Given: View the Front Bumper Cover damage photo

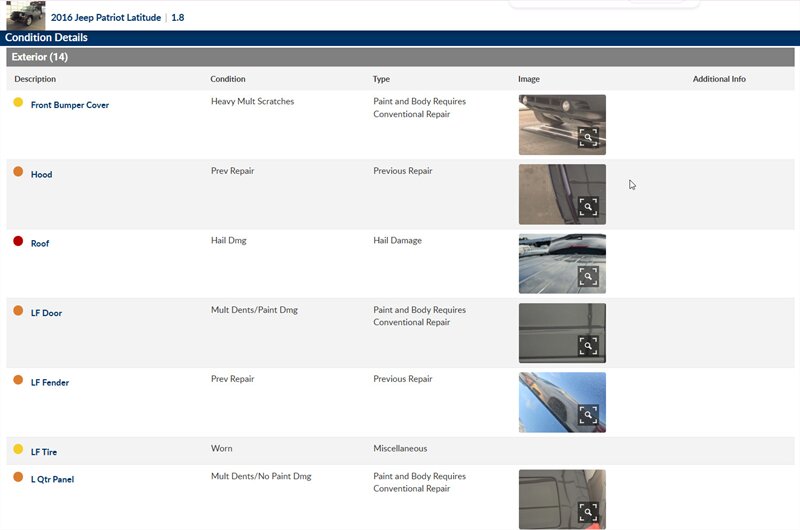Looking at the screenshot, I should click(x=562, y=124).
